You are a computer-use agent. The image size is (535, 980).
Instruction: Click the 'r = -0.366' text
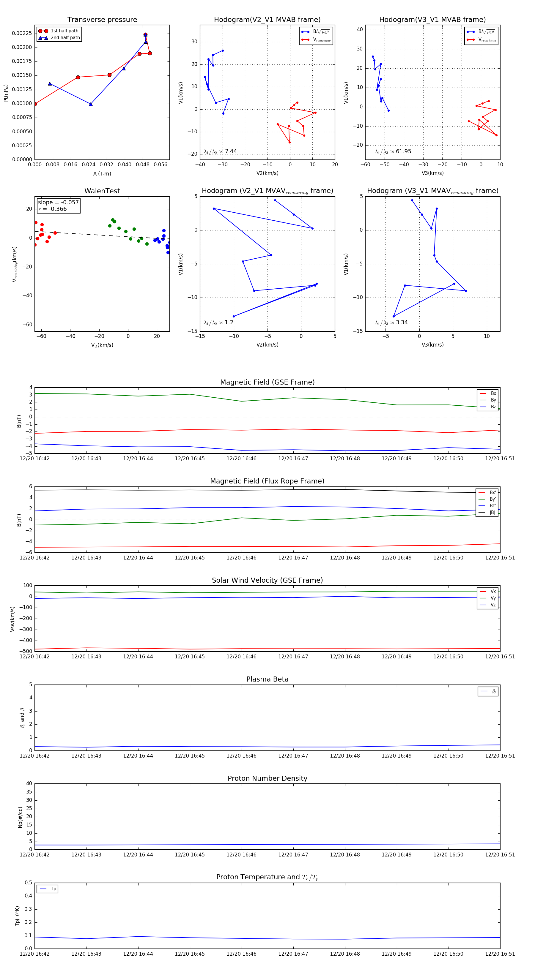53,209
